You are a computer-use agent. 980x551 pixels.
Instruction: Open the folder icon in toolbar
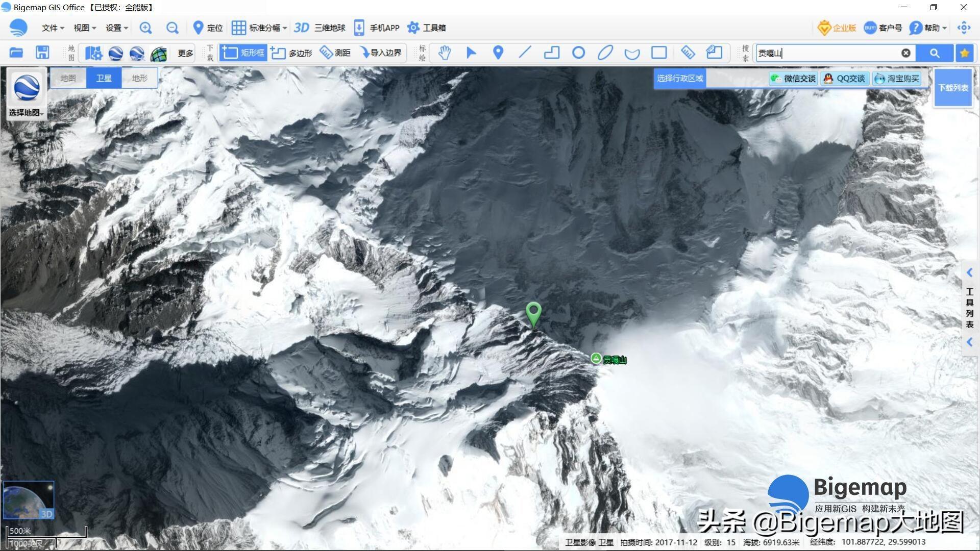pyautogui.click(x=16, y=53)
